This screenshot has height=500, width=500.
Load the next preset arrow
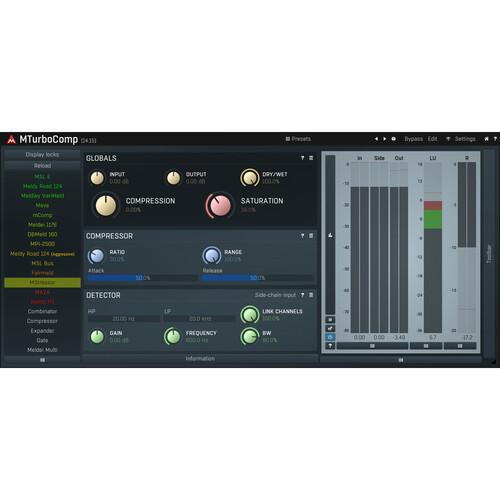[x=385, y=139]
